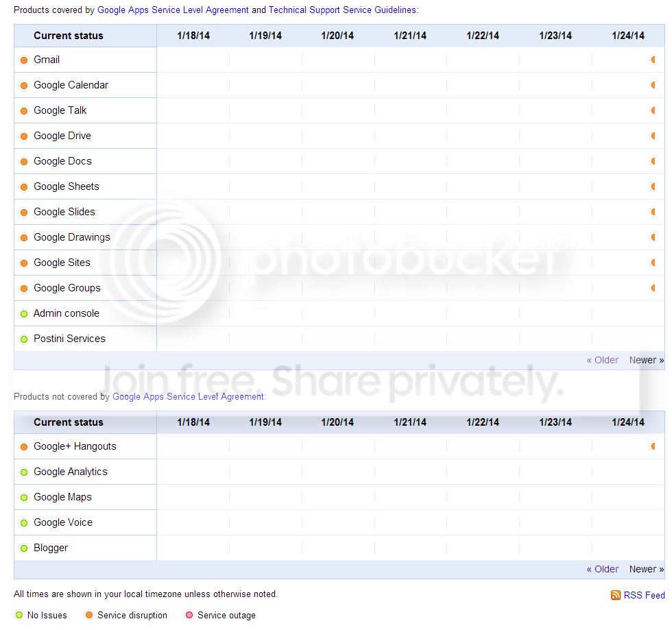Click the 1/21/14 header in the covered table
The image size is (672, 630).
(x=410, y=36)
